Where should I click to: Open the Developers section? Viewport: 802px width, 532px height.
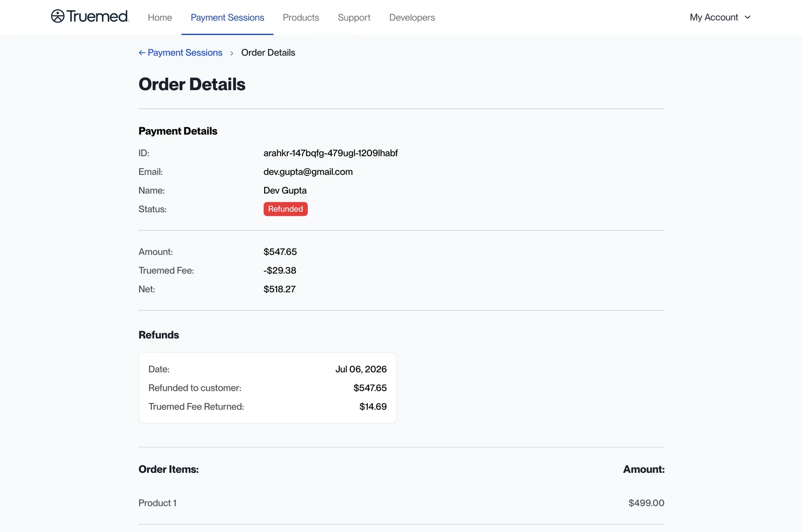tap(412, 18)
